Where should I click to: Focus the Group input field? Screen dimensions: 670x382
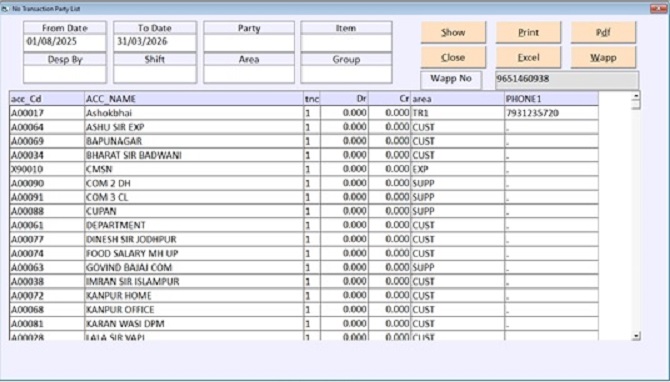coord(346,74)
